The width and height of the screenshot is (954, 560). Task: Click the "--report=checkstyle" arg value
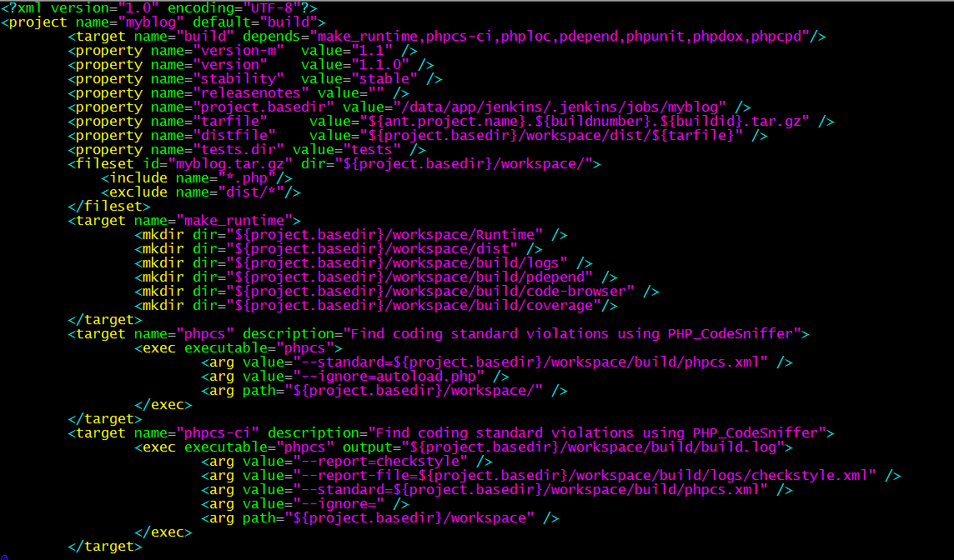(x=380, y=461)
